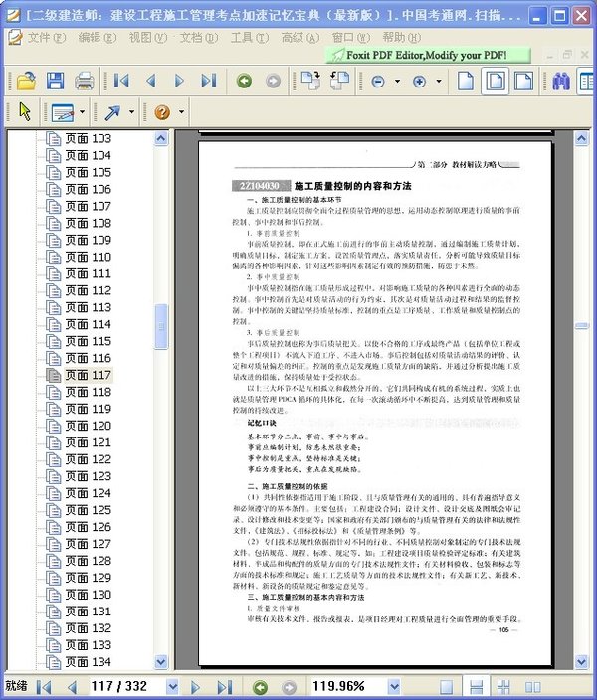Select 页面 103 in page tree
The height and width of the screenshot is (700, 597).
(x=88, y=139)
